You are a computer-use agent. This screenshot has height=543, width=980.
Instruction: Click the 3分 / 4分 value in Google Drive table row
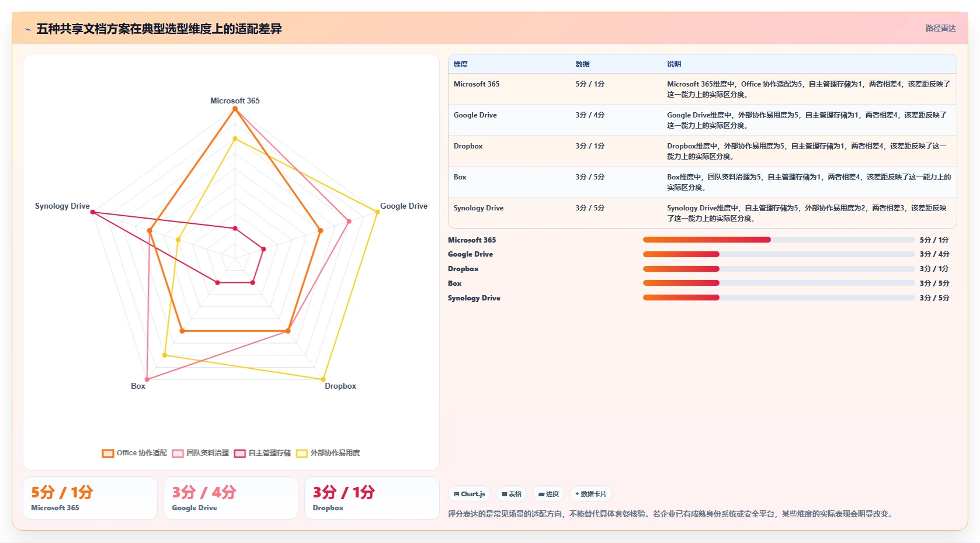pos(590,115)
